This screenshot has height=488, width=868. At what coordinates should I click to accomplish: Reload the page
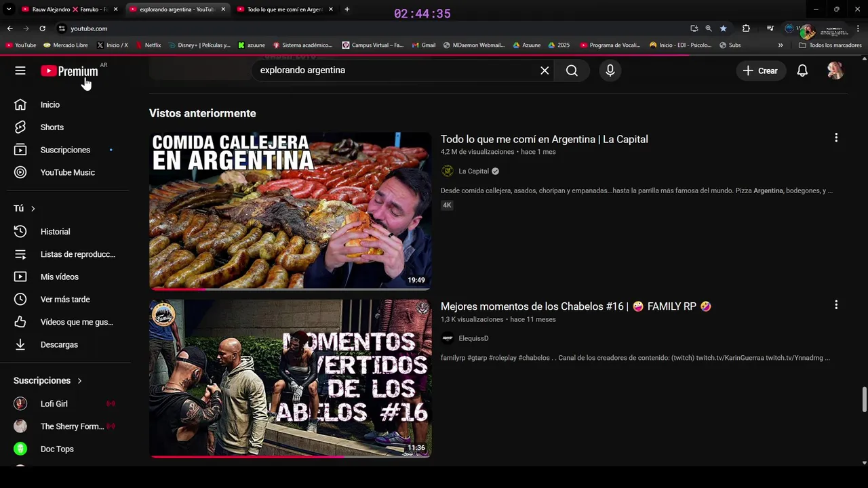[x=42, y=28]
